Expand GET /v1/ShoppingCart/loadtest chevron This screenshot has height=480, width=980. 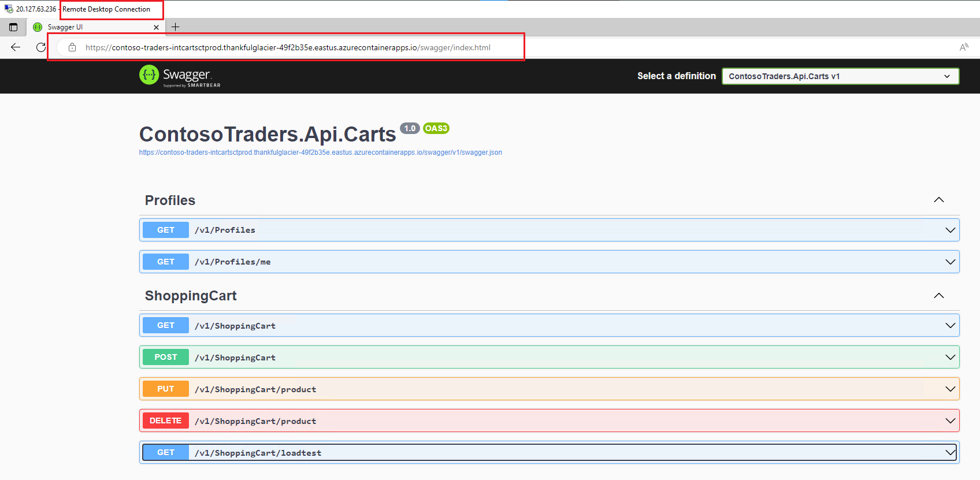[x=950, y=452]
